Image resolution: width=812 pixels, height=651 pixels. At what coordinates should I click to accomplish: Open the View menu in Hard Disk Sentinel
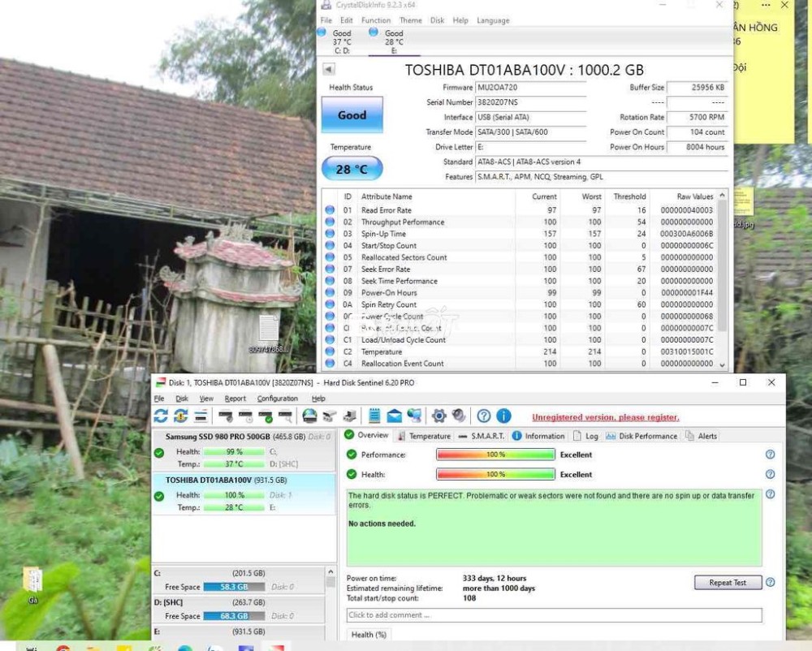pos(206,399)
